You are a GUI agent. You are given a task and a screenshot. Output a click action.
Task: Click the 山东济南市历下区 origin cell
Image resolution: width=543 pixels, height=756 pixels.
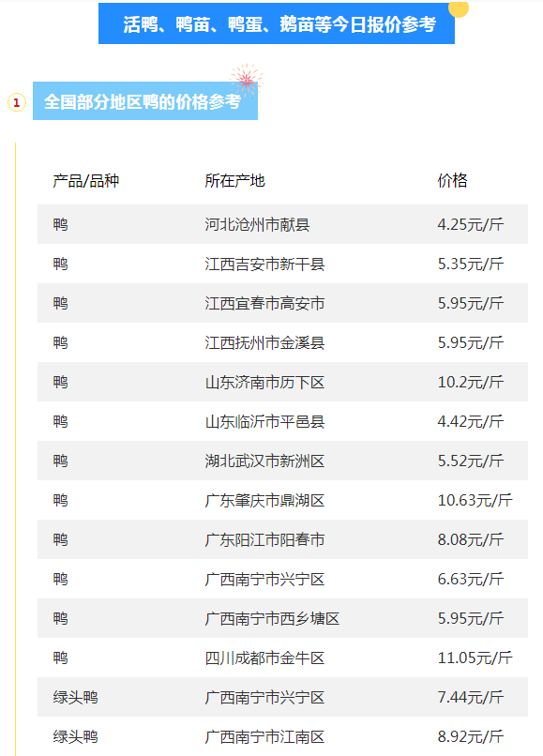[x=264, y=383]
